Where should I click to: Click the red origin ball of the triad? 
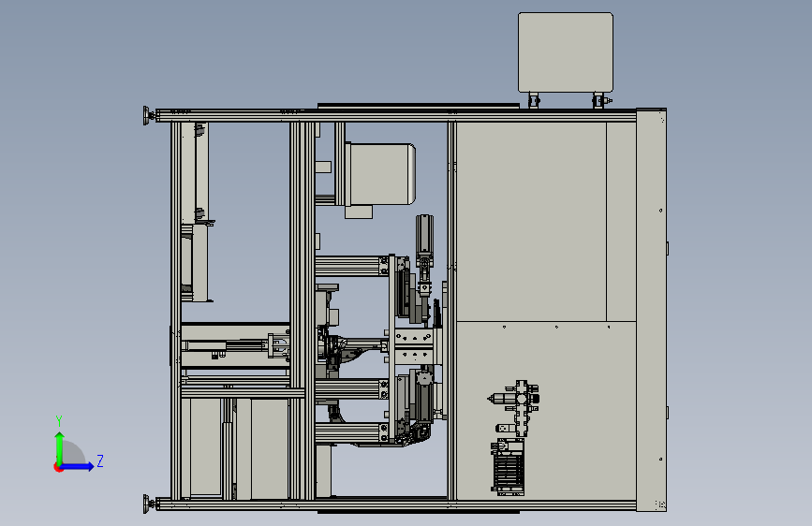click(58, 467)
